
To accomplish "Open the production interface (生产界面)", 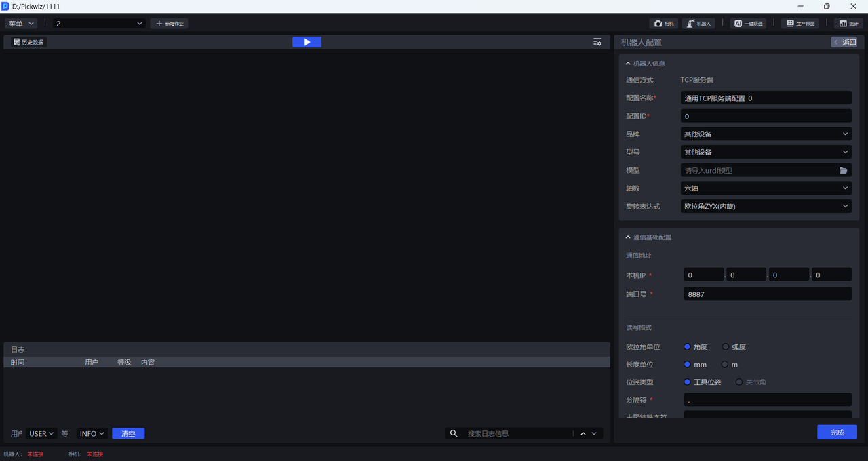I will (x=800, y=24).
